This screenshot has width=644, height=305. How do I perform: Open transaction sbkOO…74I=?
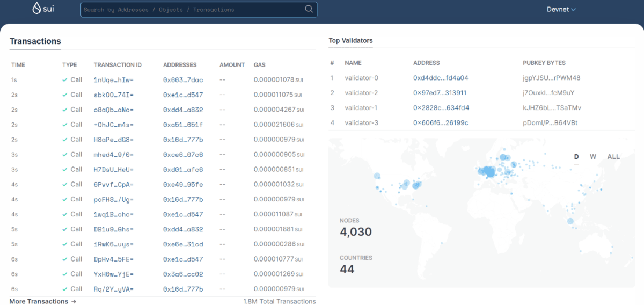pyautogui.click(x=113, y=95)
